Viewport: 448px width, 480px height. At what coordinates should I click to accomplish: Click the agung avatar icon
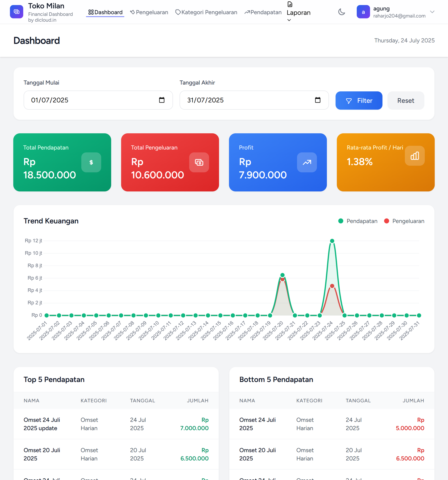[x=363, y=12]
